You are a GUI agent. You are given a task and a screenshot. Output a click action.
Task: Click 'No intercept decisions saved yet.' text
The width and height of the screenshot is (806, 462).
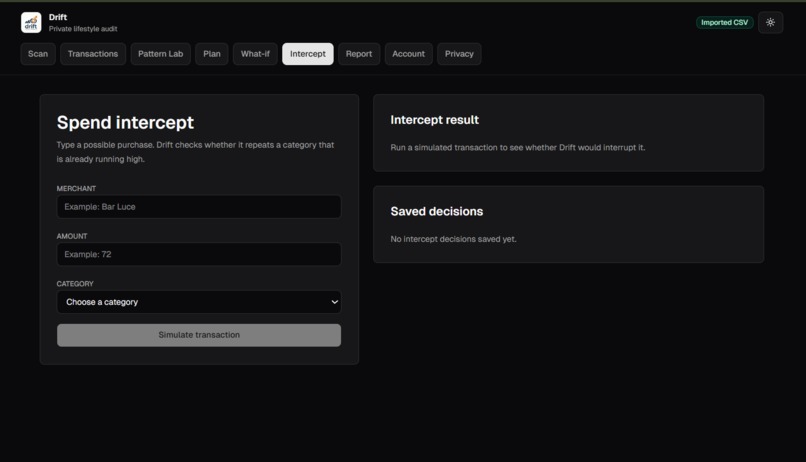click(453, 239)
